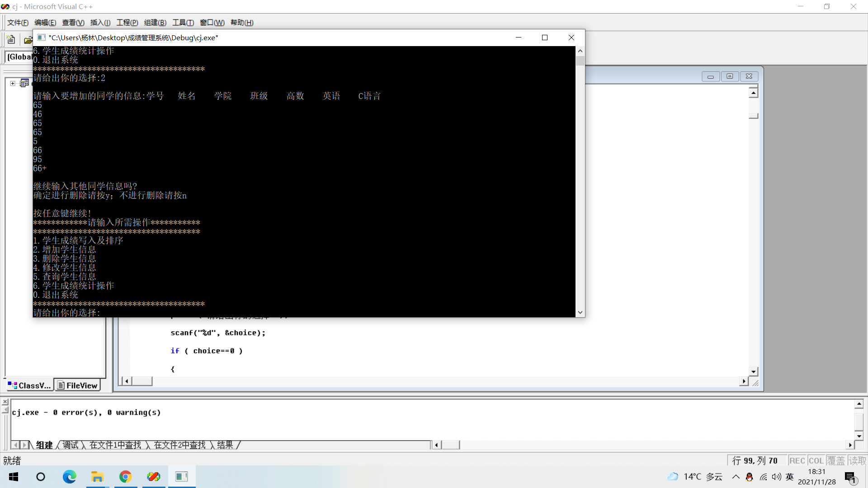The height and width of the screenshot is (488, 868).
Task: Launch Google Chrome from the taskbar
Action: 125,477
